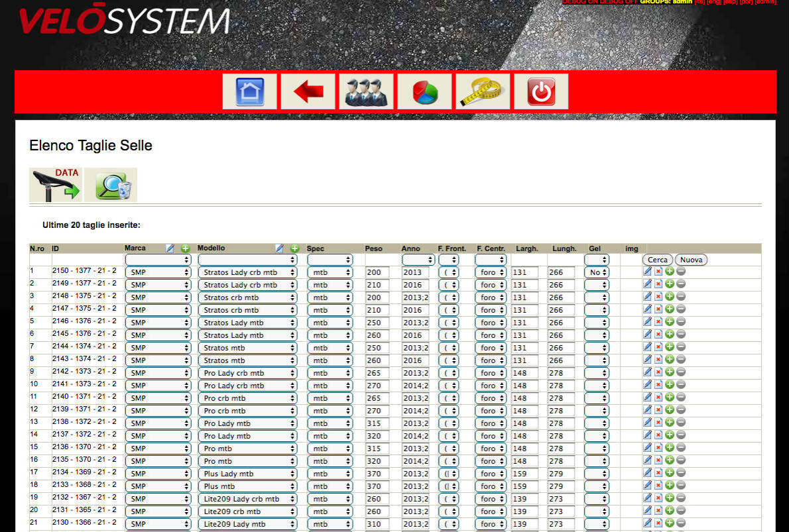Edit row 5 (ID 2146) with pencil icon

pos(648,321)
